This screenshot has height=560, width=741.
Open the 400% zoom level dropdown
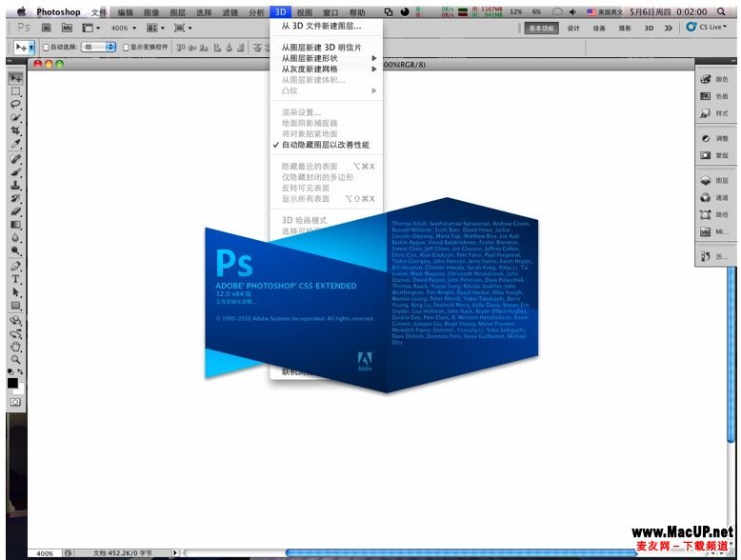123,28
